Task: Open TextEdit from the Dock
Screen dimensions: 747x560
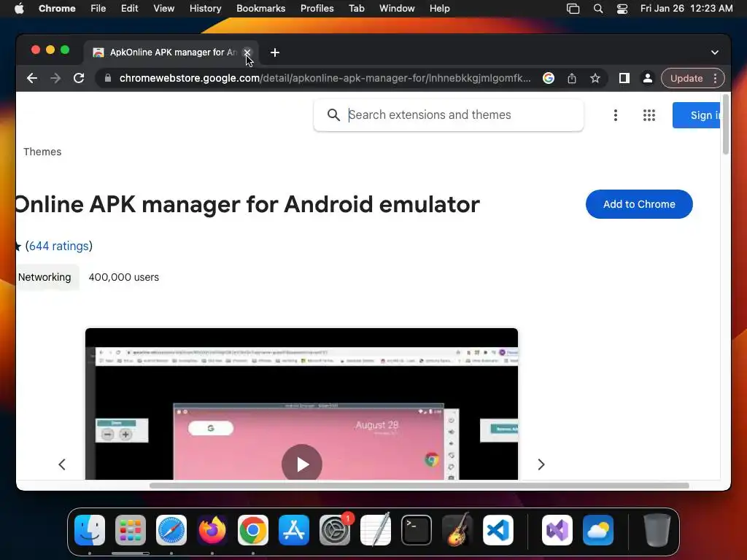Action: tap(376, 530)
